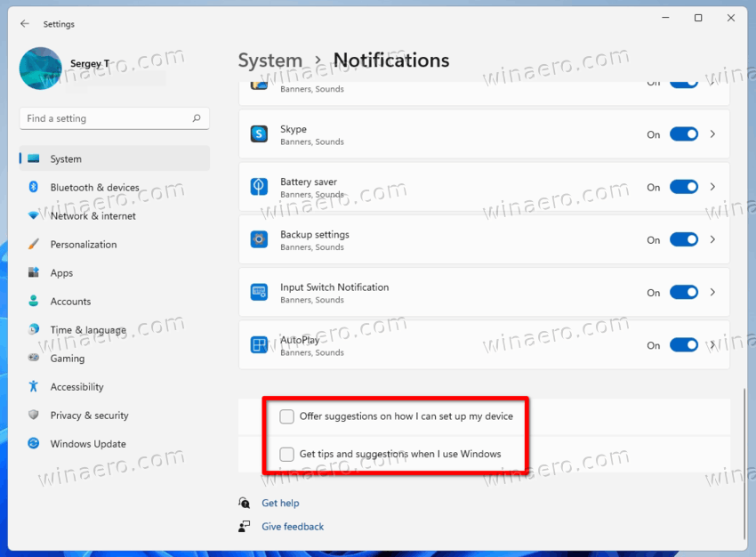Screen dimensions: 756x557
Task: Click the vertical scrollbar thumb
Action: 744,464
